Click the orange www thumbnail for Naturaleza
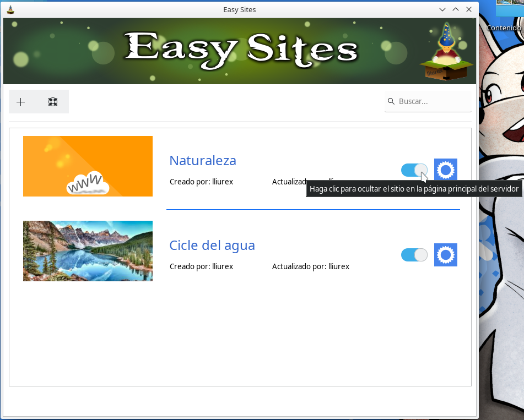This screenshot has height=420, width=524. pyautogui.click(x=88, y=166)
